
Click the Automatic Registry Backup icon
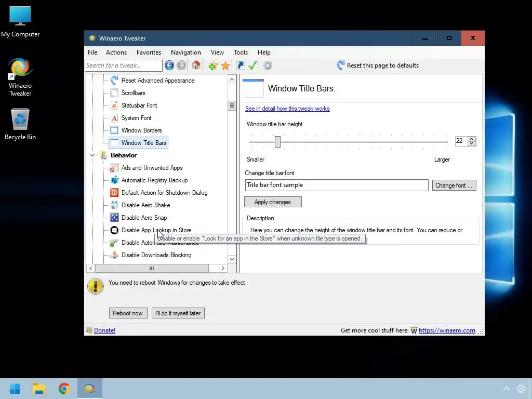[115, 180]
